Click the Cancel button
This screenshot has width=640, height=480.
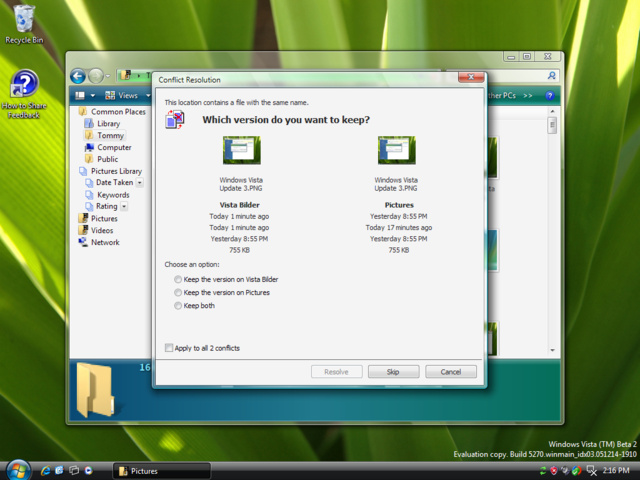451,372
